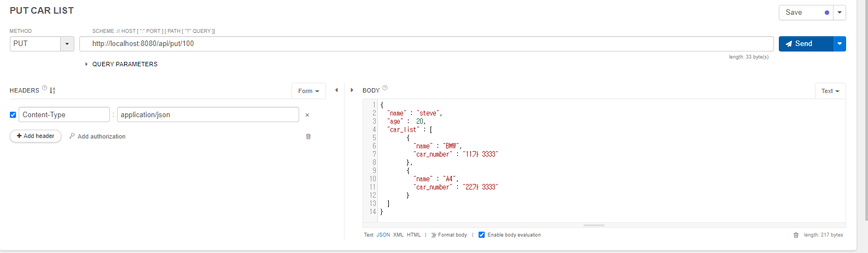
Task: Click the right-edge vertical scrollbar
Action: tap(866, 110)
